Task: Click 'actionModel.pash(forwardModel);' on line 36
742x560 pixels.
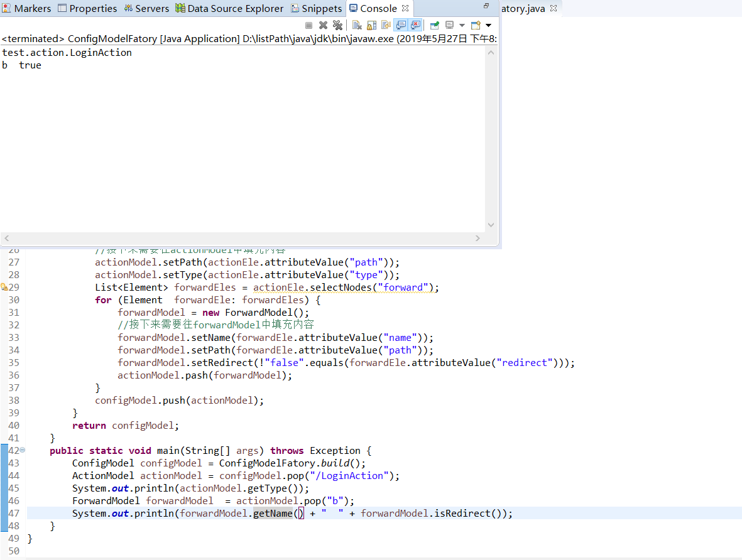Action: point(205,375)
